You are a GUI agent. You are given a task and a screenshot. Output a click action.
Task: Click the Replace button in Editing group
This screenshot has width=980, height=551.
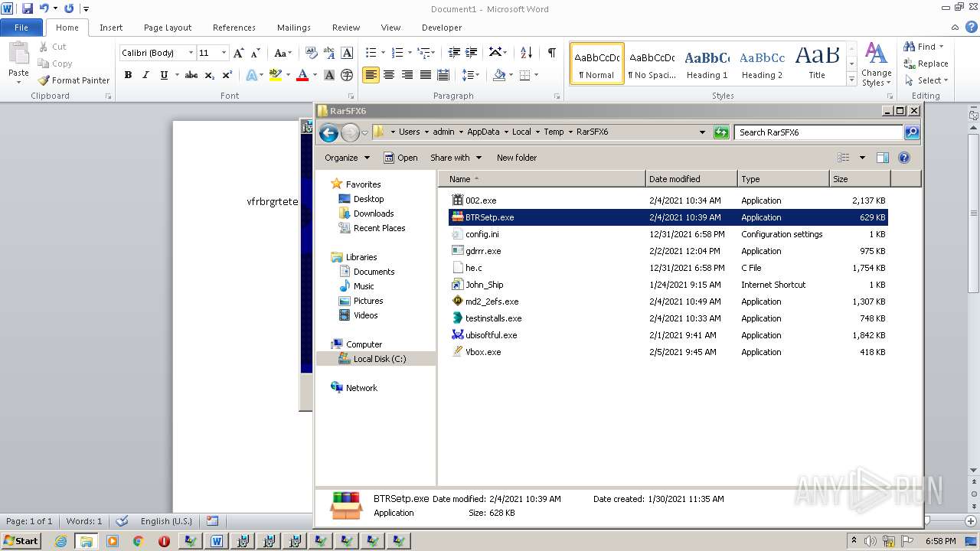[x=926, y=64]
